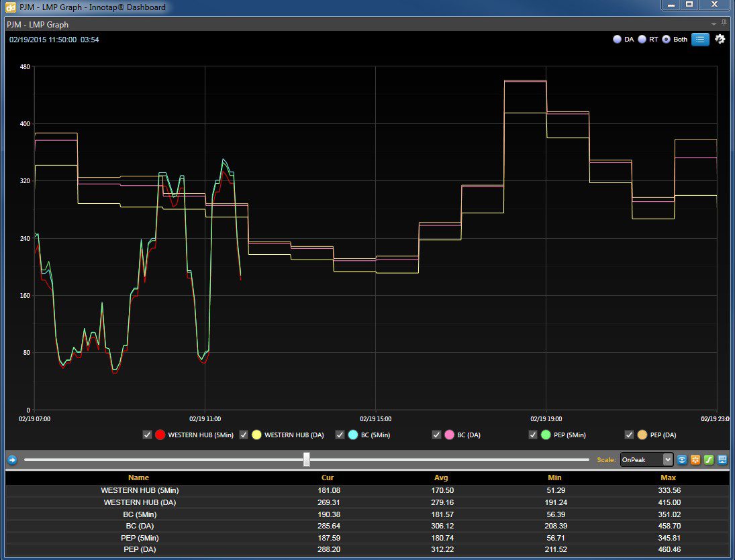
Task: Toggle the PEP (5Min) series checkbox
Action: (533, 435)
